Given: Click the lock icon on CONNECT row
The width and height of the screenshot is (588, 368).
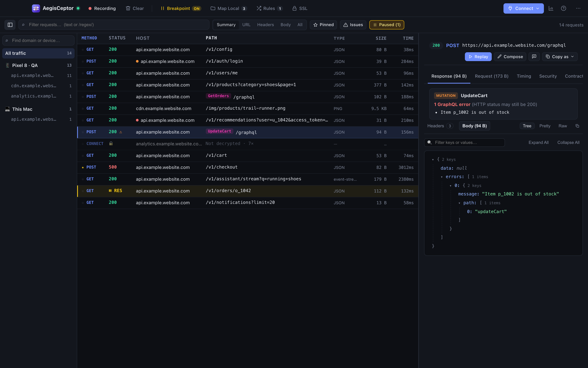Looking at the screenshot, I should click(x=111, y=143).
